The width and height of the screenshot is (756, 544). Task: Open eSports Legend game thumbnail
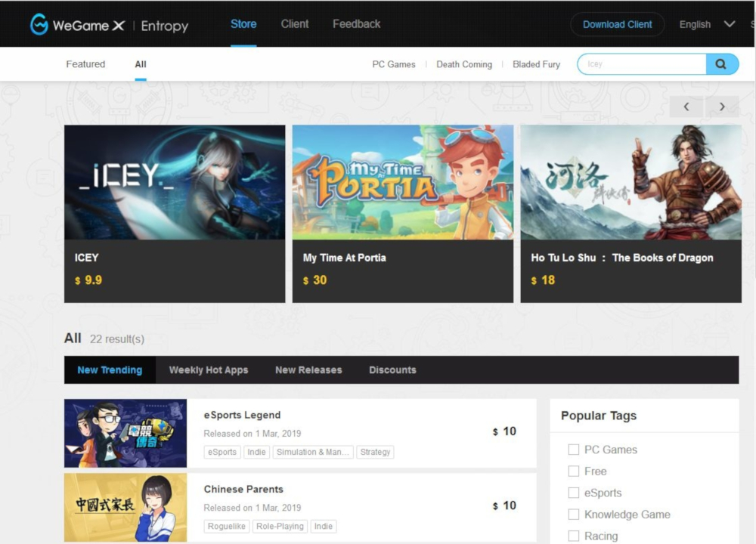[125, 433]
